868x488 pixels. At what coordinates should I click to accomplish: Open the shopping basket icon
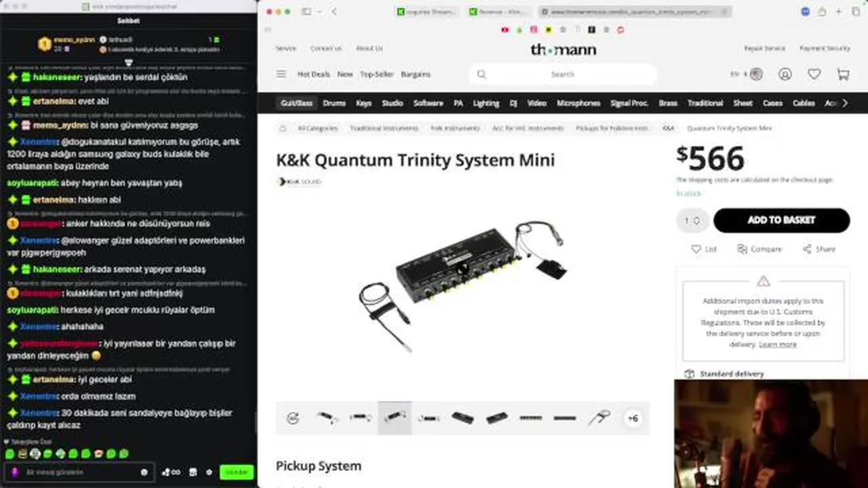coord(843,75)
